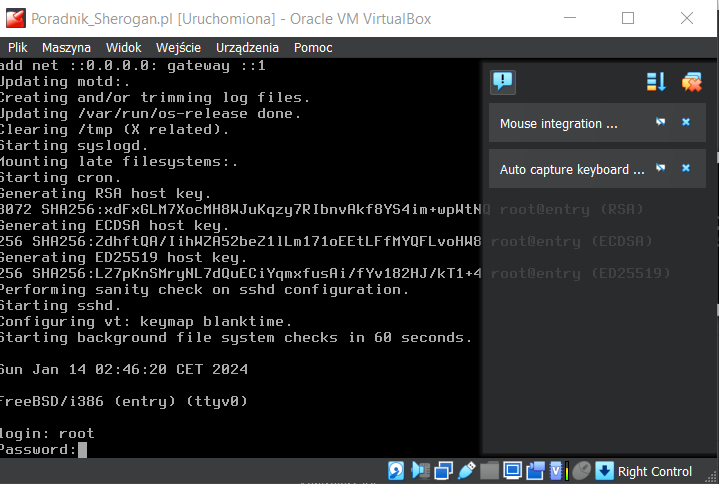Click the Right Control host key label
The width and height of the screenshot is (719, 484).
[x=655, y=471]
